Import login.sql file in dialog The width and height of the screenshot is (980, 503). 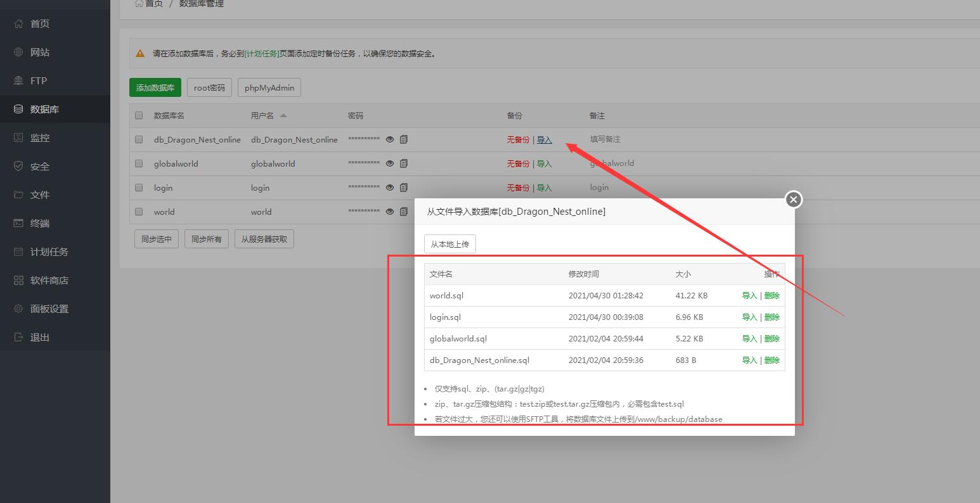click(750, 317)
